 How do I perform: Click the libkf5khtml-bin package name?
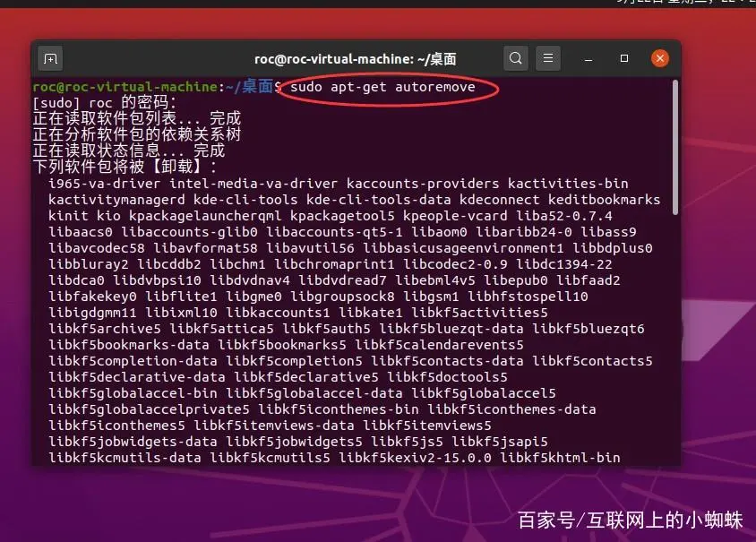(560, 458)
